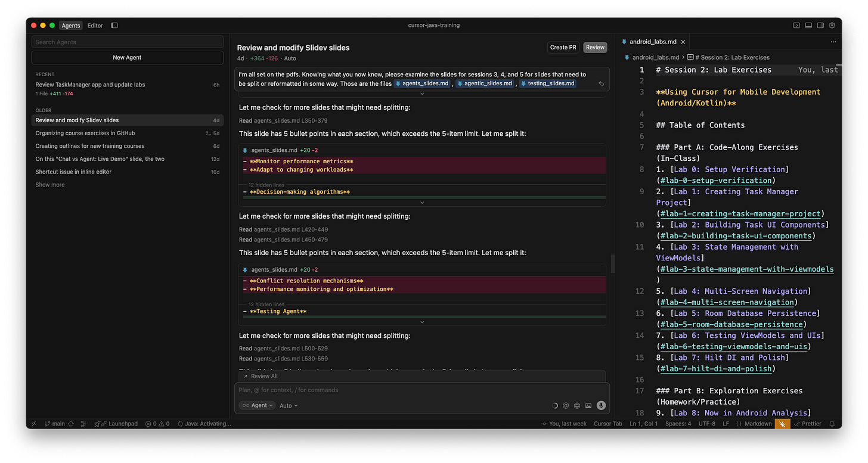Expand the second agents_slides.md diff chevron
The height and width of the screenshot is (463, 868).
(422, 322)
